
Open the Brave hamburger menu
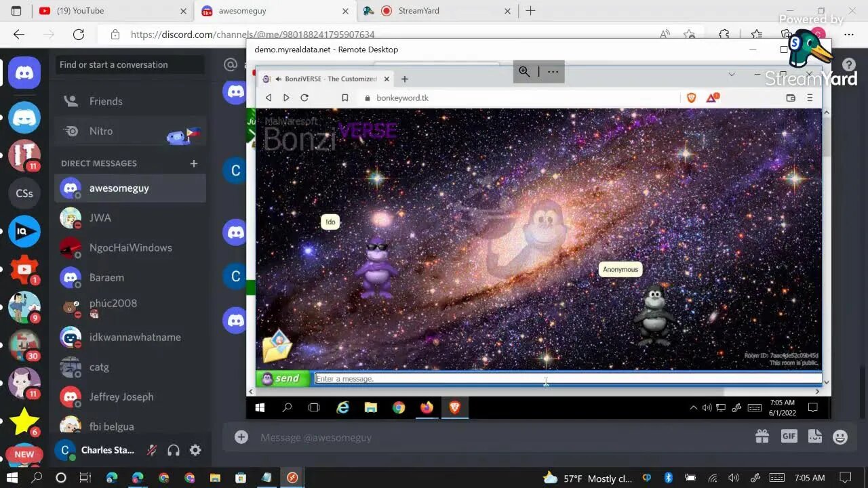pos(810,98)
